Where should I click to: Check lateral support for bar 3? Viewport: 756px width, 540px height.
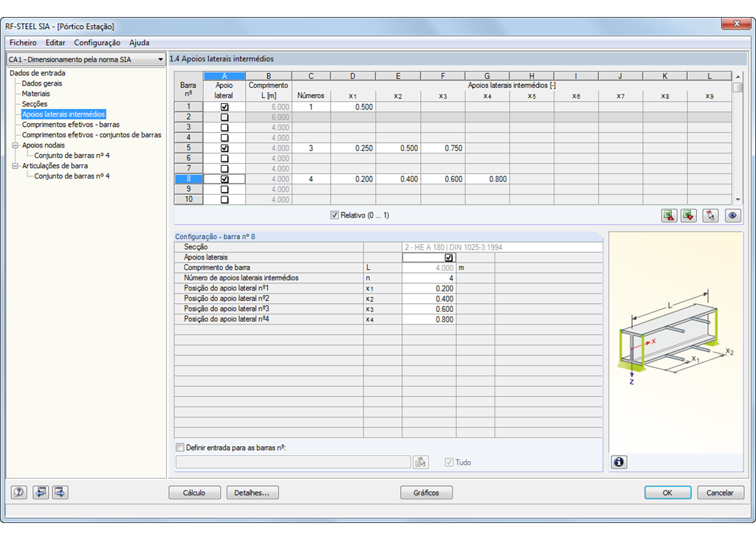tap(224, 128)
